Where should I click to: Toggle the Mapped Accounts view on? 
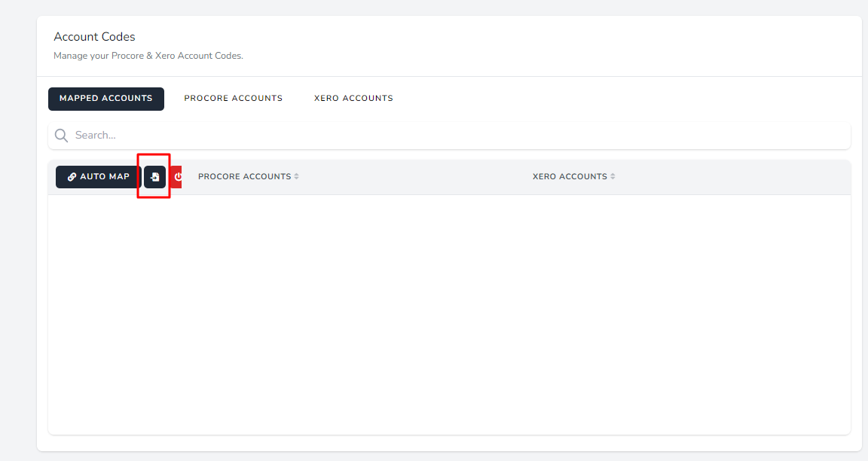point(105,99)
